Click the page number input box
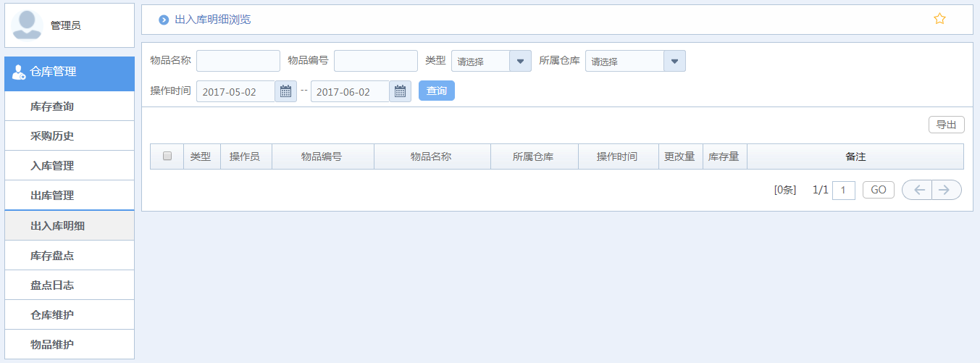The width and height of the screenshot is (980, 363). pyautogui.click(x=843, y=190)
